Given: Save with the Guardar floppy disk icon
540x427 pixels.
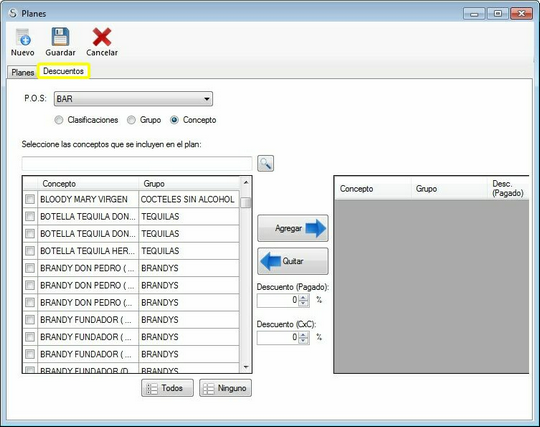Looking at the screenshot, I should tap(60, 37).
